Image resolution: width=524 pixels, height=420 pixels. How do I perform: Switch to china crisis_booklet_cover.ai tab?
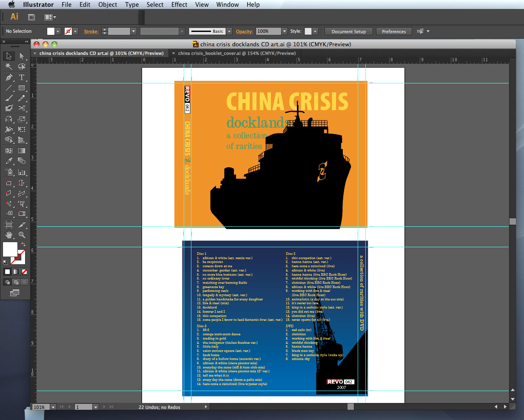coord(236,53)
